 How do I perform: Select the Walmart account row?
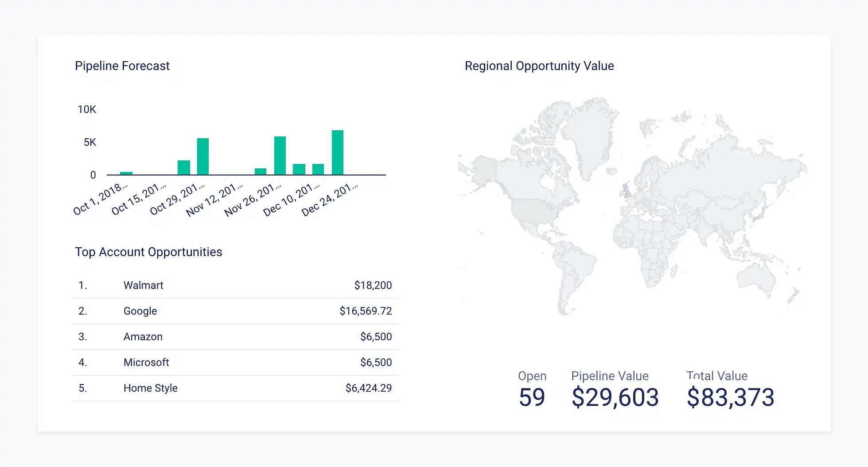(235, 285)
